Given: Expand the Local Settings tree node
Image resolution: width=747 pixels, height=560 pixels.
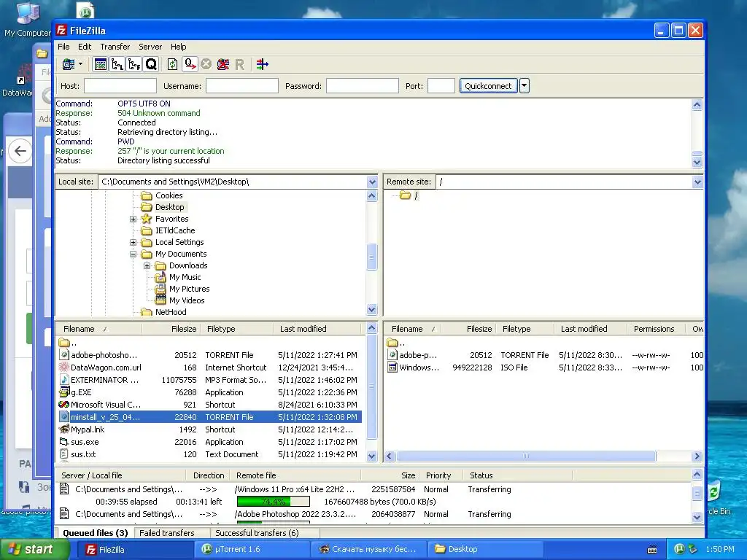Looking at the screenshot, I should coord(133,242).
